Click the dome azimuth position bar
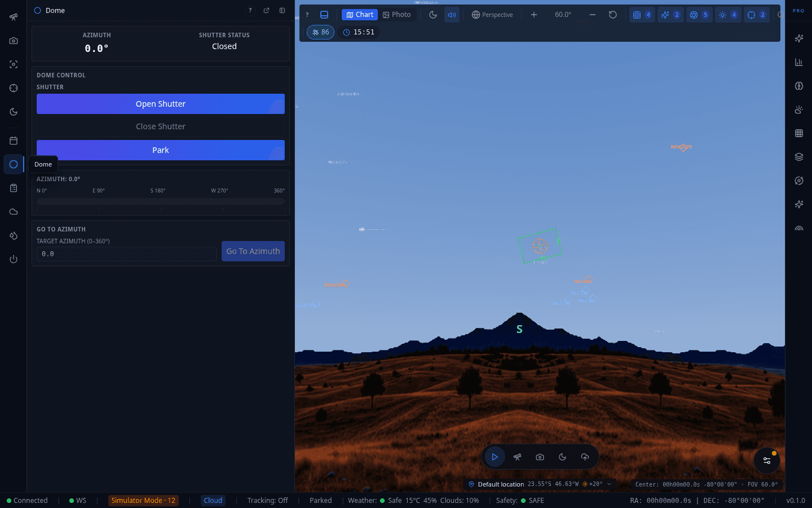Viewport: 812px width, 508px height. (x=161, y=202)
